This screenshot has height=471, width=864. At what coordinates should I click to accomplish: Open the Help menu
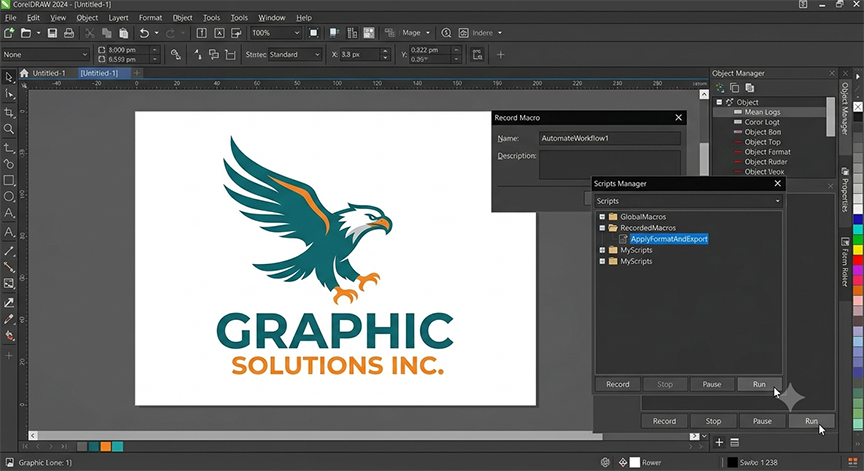[x=304, y=18]
